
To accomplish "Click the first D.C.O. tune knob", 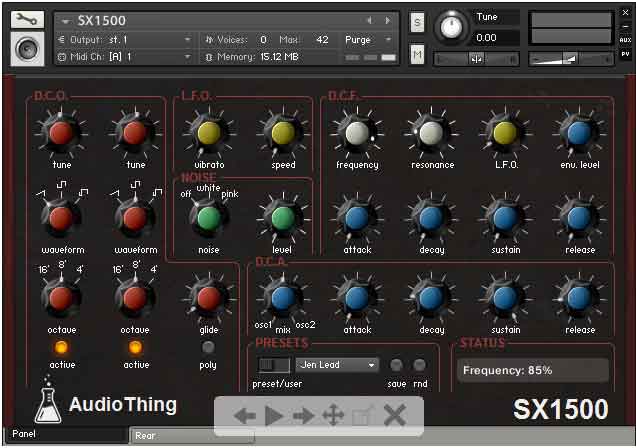I will tap(61, 133).
